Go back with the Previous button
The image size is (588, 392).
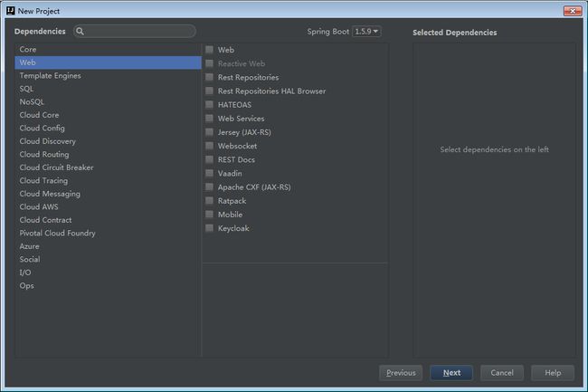pyautogui.click(x=401, y=373)
